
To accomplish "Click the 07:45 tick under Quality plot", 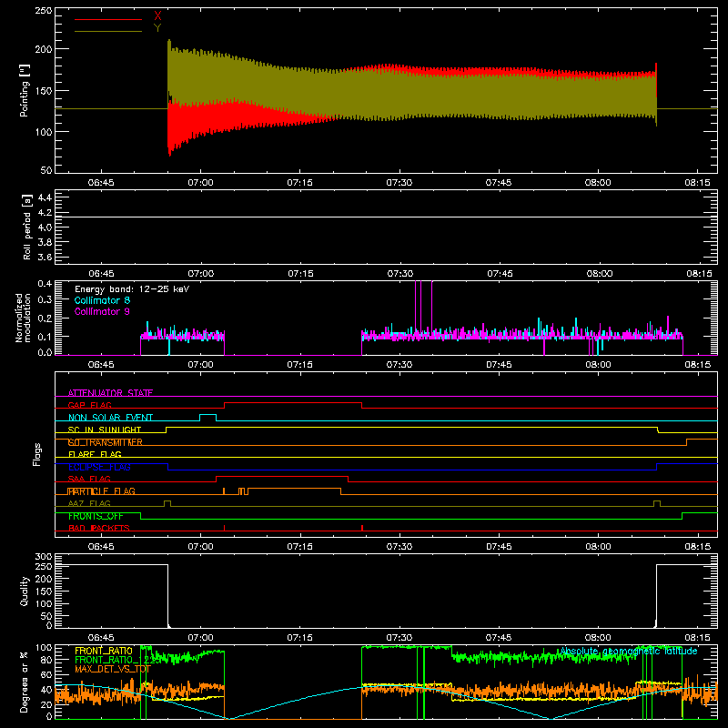I will coord(499,638).
